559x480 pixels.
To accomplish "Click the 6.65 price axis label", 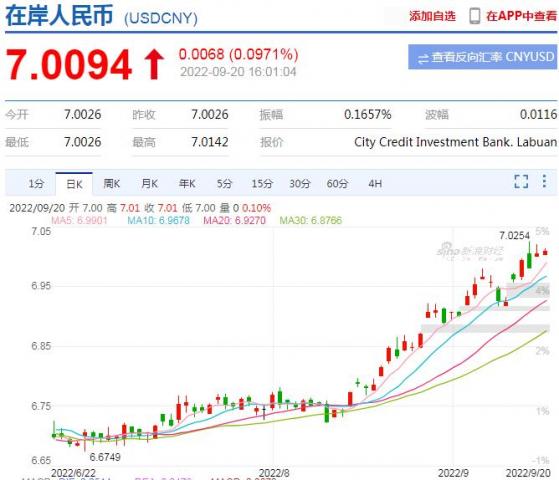I will click(41, 460).
